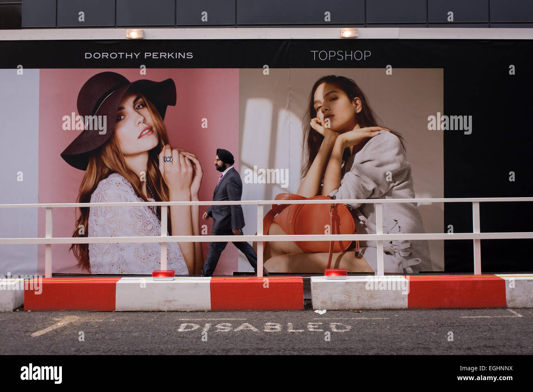
Task: Click the right wall lamp above the hoarding
Action: point(349,33)
